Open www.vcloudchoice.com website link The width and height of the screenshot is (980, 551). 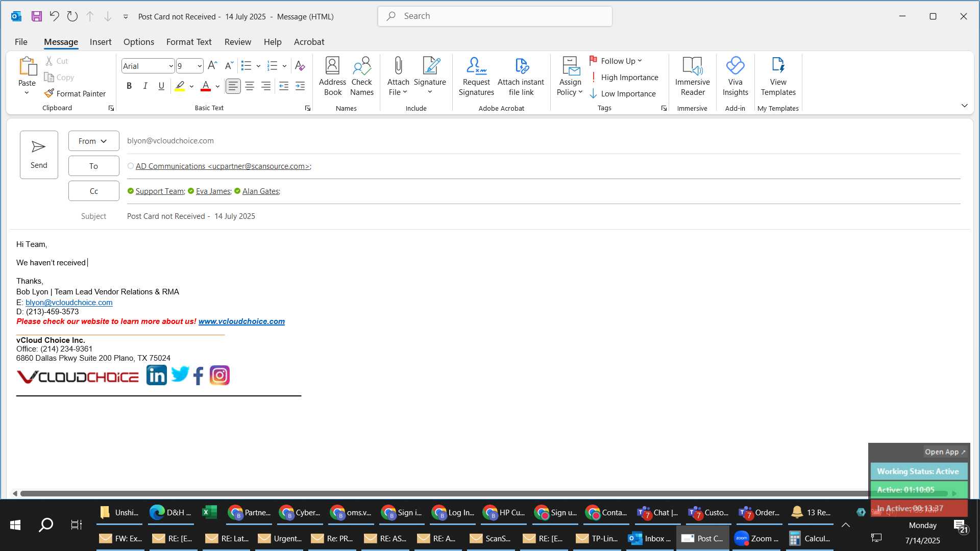241,321
